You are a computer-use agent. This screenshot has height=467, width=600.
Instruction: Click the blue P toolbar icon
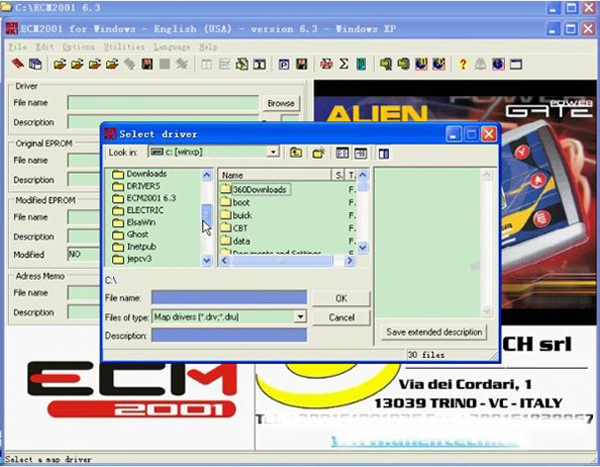coord(284,64)
